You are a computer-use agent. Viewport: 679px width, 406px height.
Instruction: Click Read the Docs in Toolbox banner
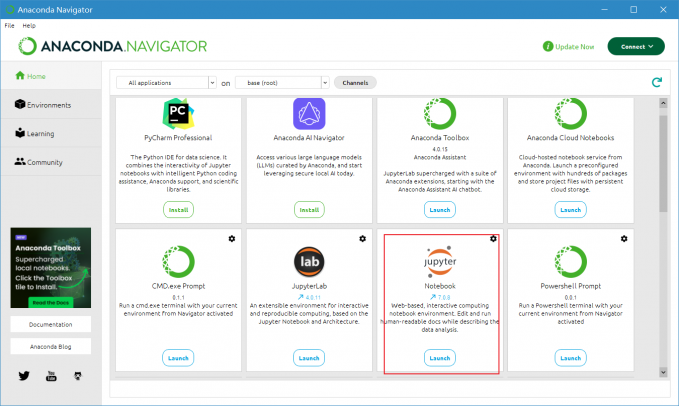51,303
